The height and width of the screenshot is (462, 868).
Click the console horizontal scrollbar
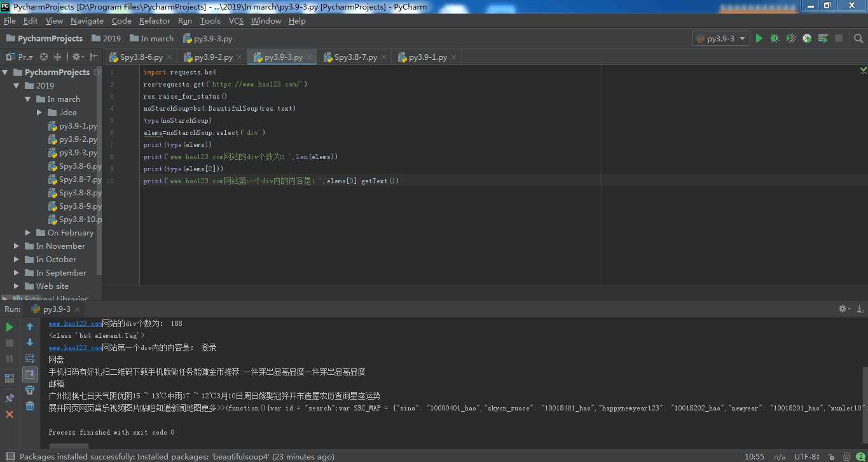pyautogui.click(x=69, y=446)
